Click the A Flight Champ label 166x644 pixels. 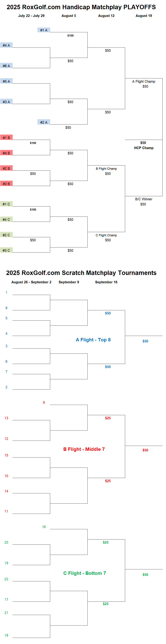(x=144, y=81)
